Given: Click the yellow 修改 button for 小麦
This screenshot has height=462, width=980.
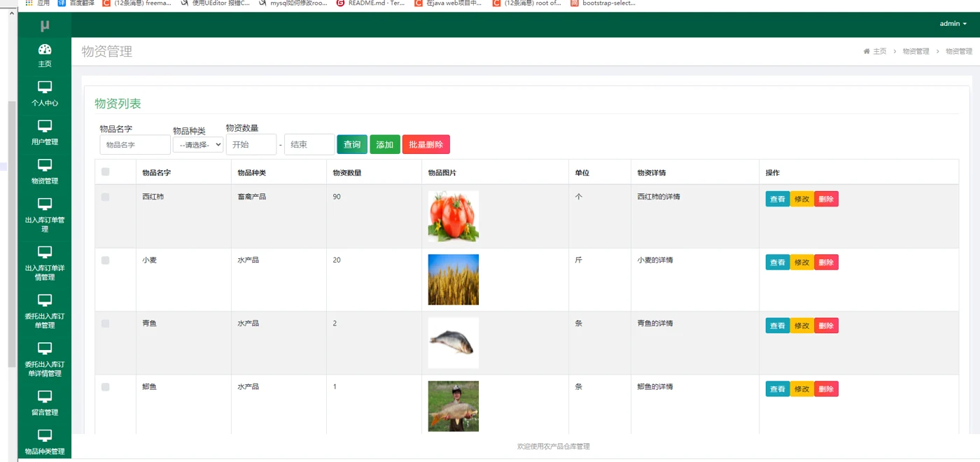Looking at the screenshot, I should 802,262.
